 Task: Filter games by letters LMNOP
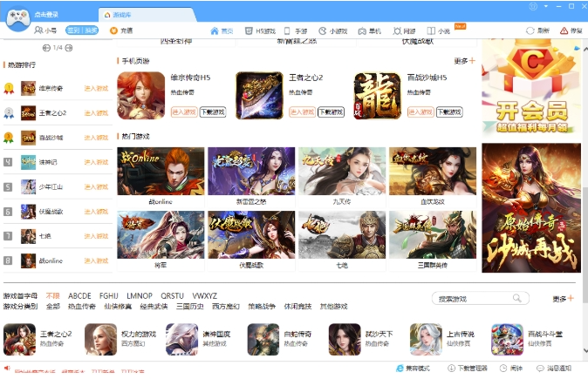[140, 296]
